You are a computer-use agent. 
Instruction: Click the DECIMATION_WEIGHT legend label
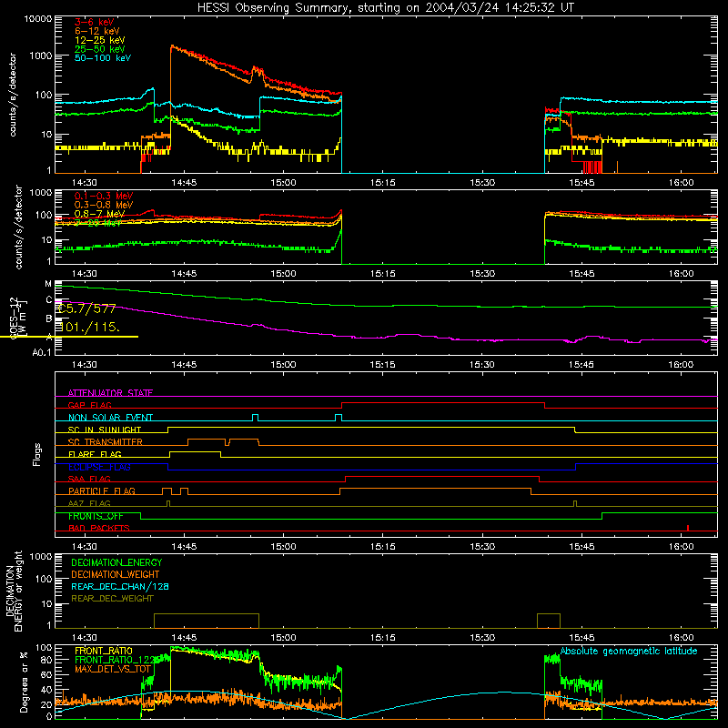coord(116,574)
